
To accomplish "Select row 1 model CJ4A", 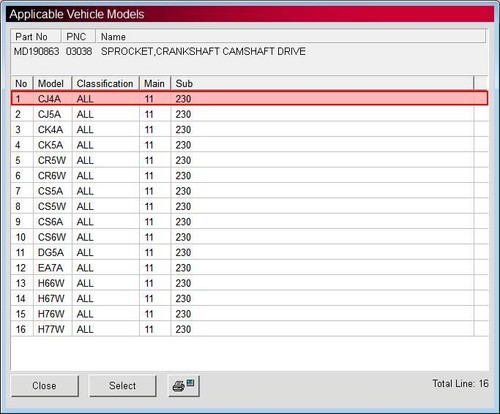I will [x=249, y=99].
